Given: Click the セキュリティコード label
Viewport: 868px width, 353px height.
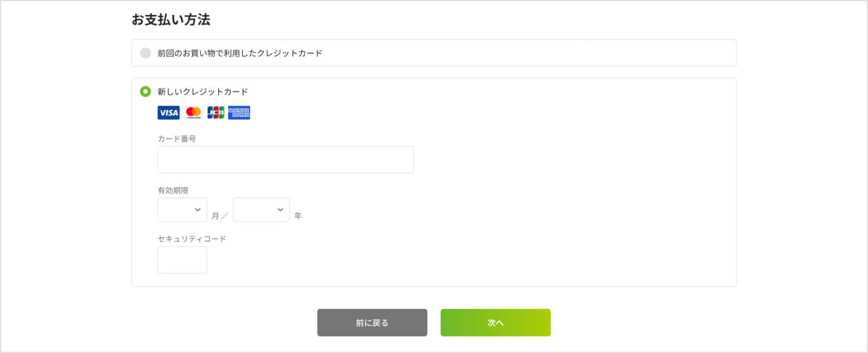Looking at the screenshot, I should (191, 239).
